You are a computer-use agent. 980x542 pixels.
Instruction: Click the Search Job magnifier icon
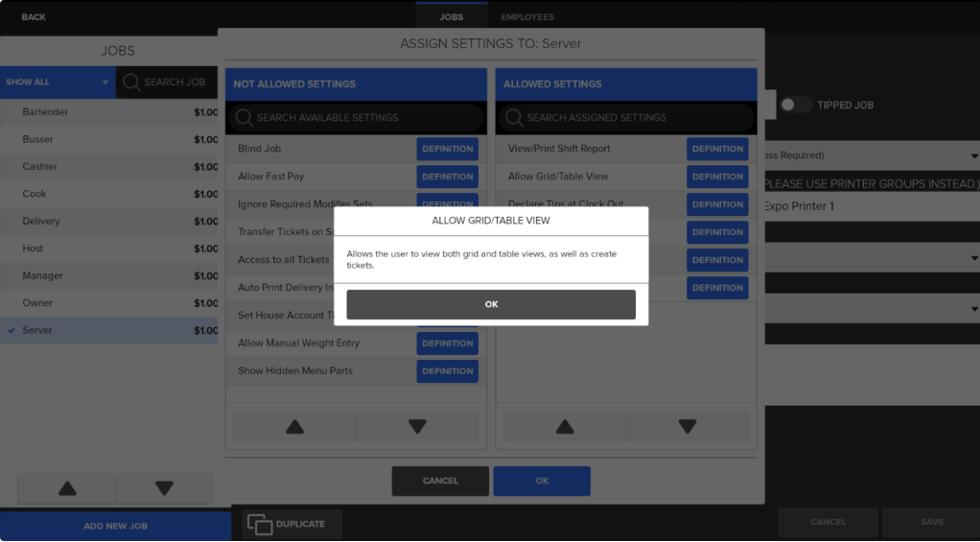point(131,82)
